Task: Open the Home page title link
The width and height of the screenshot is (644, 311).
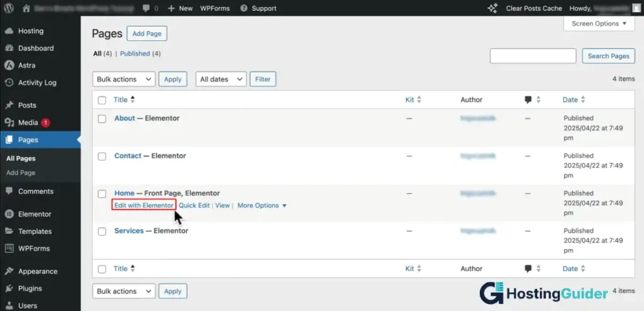Action: (125, 194)
